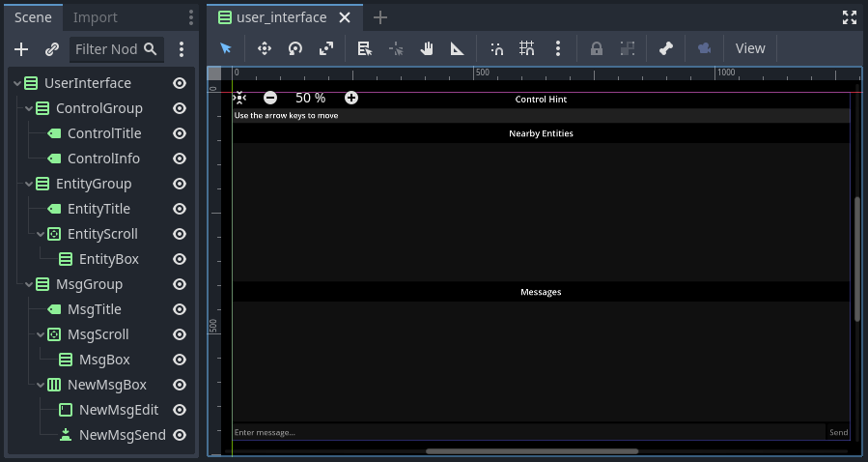Activate the Scale Mode tool
868x462 pixels.
[326, 48]
